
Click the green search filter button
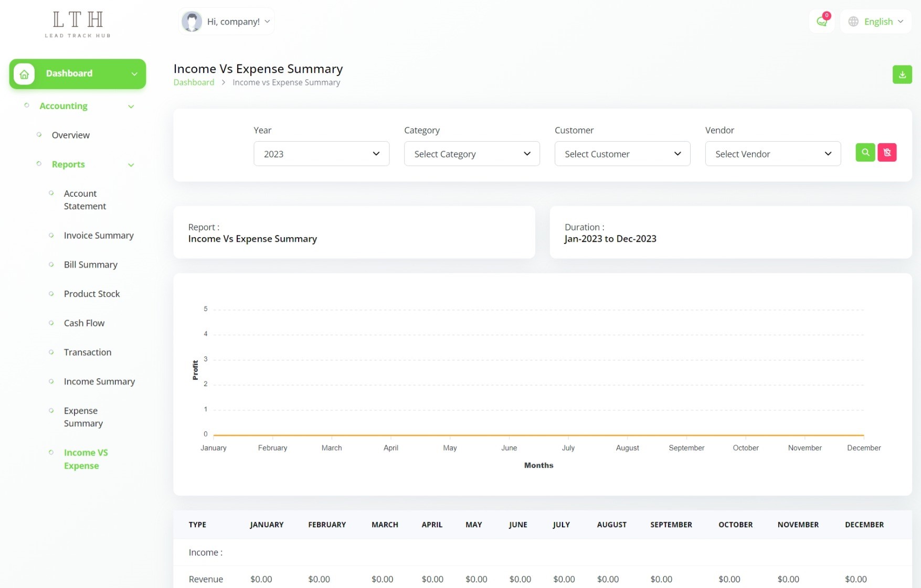865,153
